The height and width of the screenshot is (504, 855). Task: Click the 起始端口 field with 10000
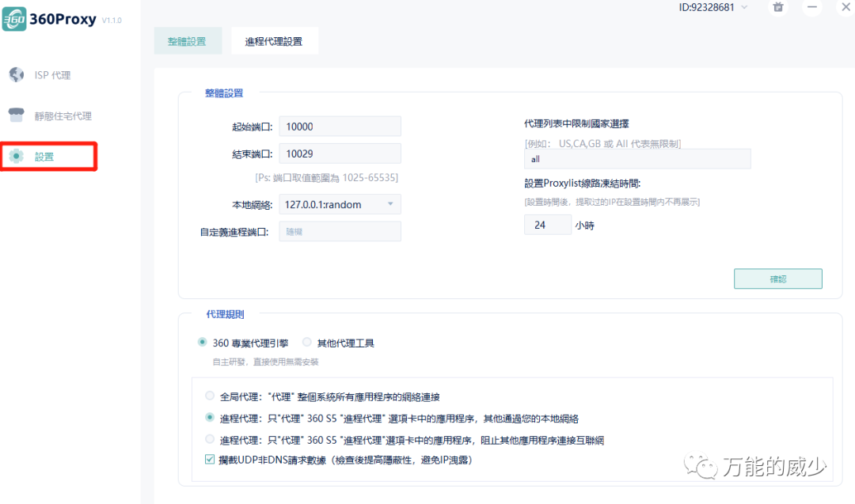coord(340,127)
